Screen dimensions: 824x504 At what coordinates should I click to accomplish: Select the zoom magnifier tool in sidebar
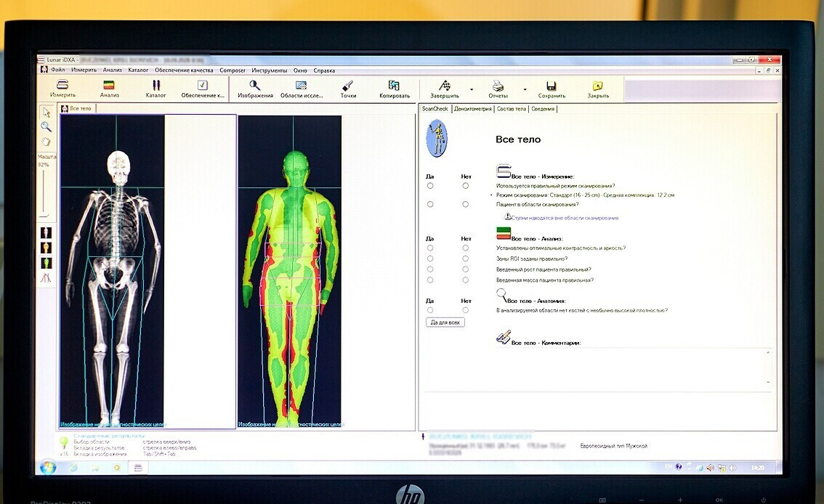(46, 126)
